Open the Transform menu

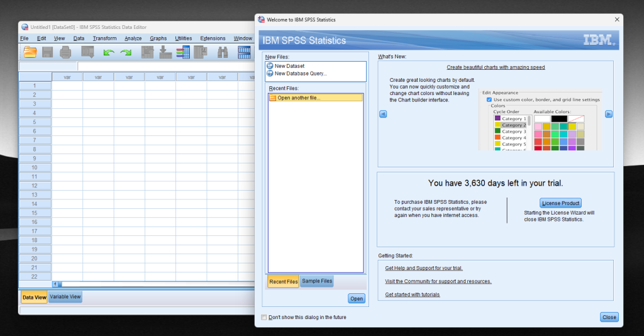[x=104, y=38]
